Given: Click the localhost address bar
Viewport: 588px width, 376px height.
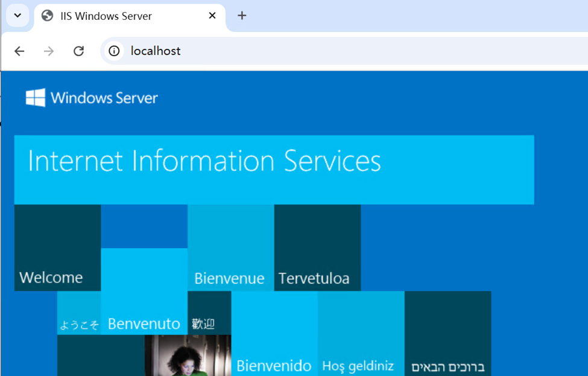Looking at the screenshot, I should coord(302,51).
